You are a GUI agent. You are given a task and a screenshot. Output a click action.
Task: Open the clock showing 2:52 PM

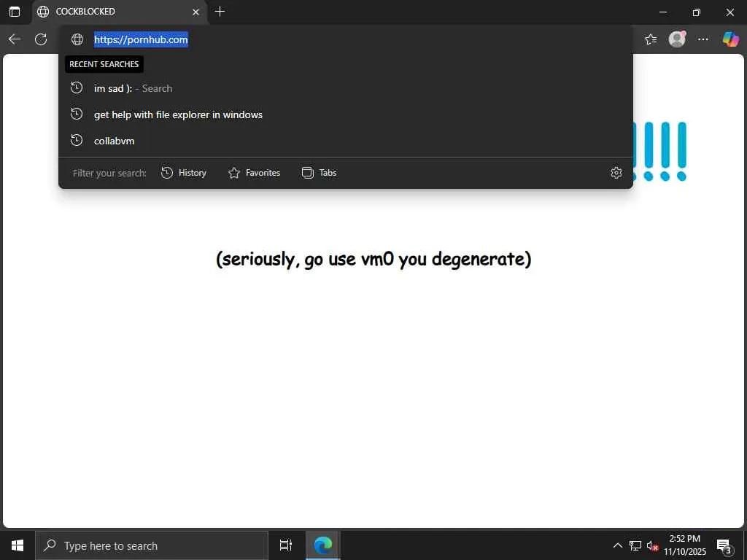(x=685, y=545)
